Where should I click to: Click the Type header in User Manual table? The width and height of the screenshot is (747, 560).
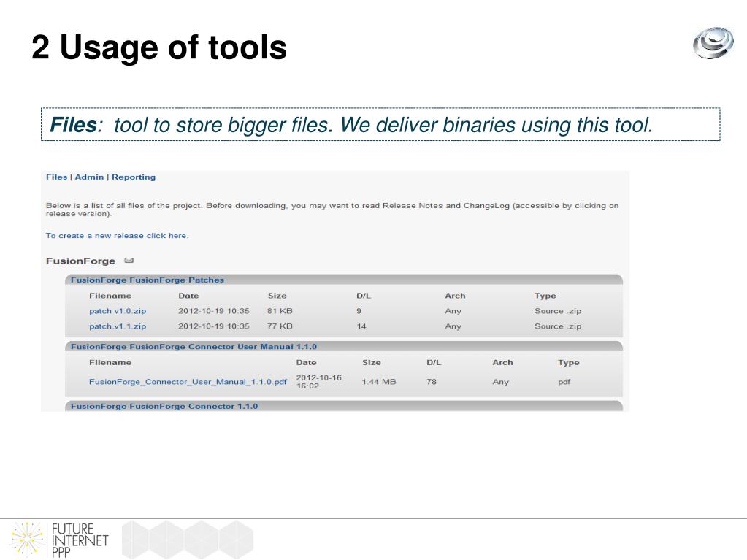[x=569, y=362]
